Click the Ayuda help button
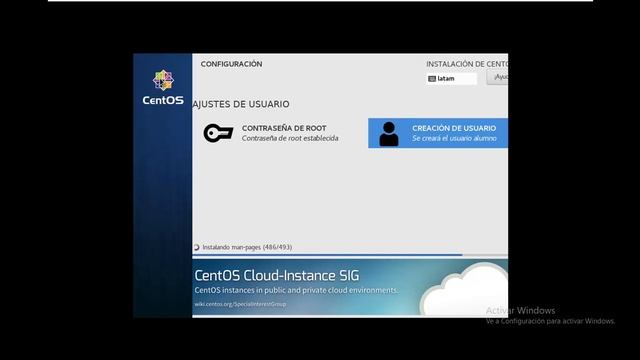The height and width of the screenshot is (360, 640). 498,77
